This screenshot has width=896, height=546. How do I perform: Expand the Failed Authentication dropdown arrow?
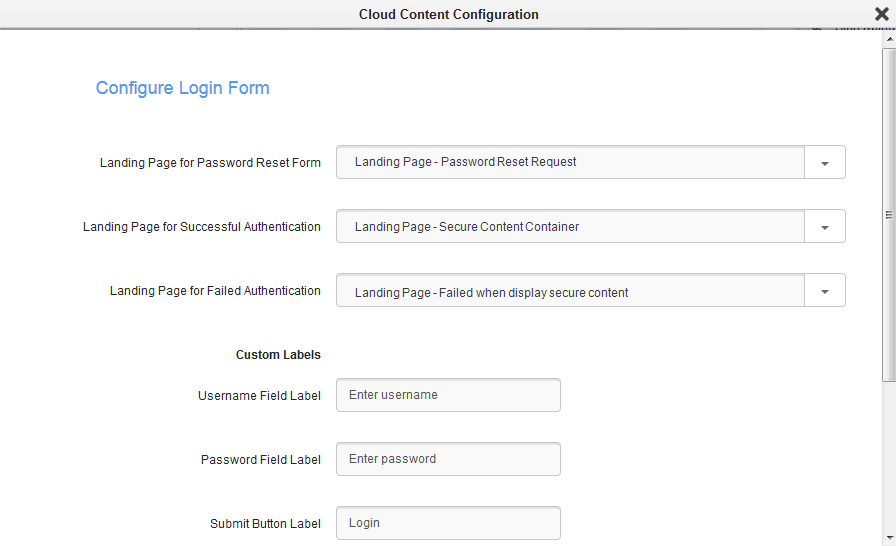point(824,292)
